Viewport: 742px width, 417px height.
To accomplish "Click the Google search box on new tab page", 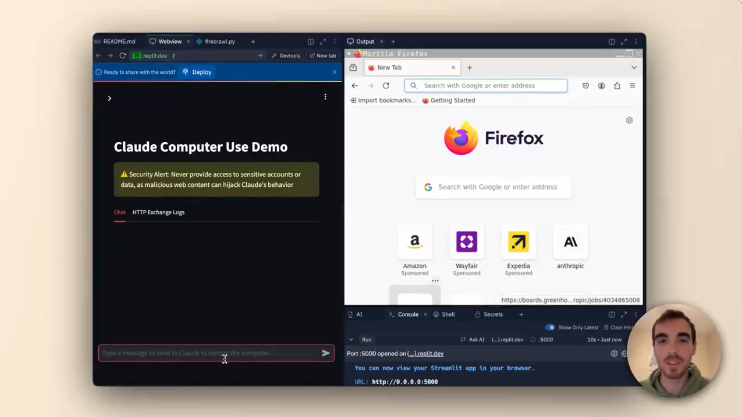I will tap(494, 187).
